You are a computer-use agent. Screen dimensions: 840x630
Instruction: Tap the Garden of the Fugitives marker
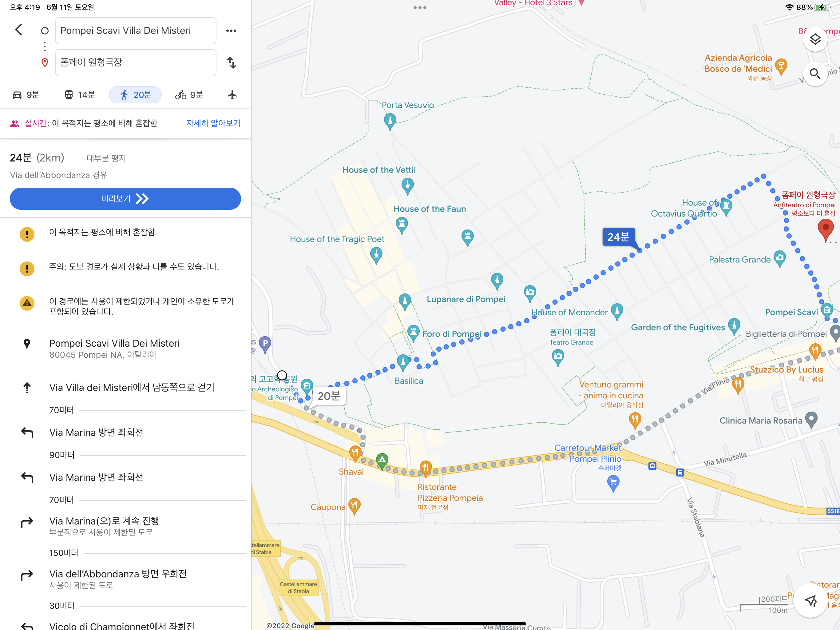[734, 327]
